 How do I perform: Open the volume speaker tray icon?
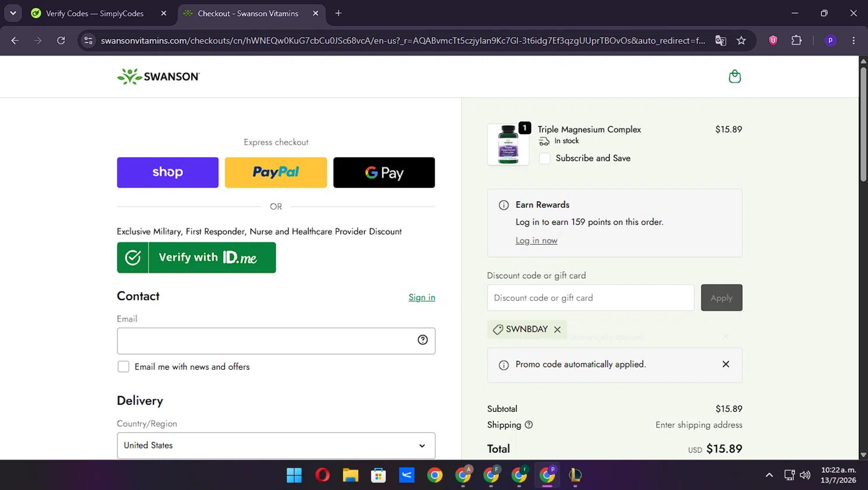[805, 475]
